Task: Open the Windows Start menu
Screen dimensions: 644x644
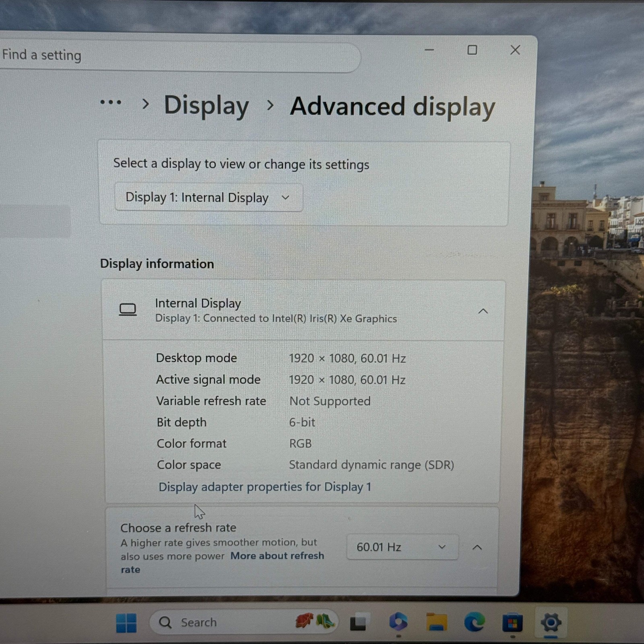Action: 126,623
